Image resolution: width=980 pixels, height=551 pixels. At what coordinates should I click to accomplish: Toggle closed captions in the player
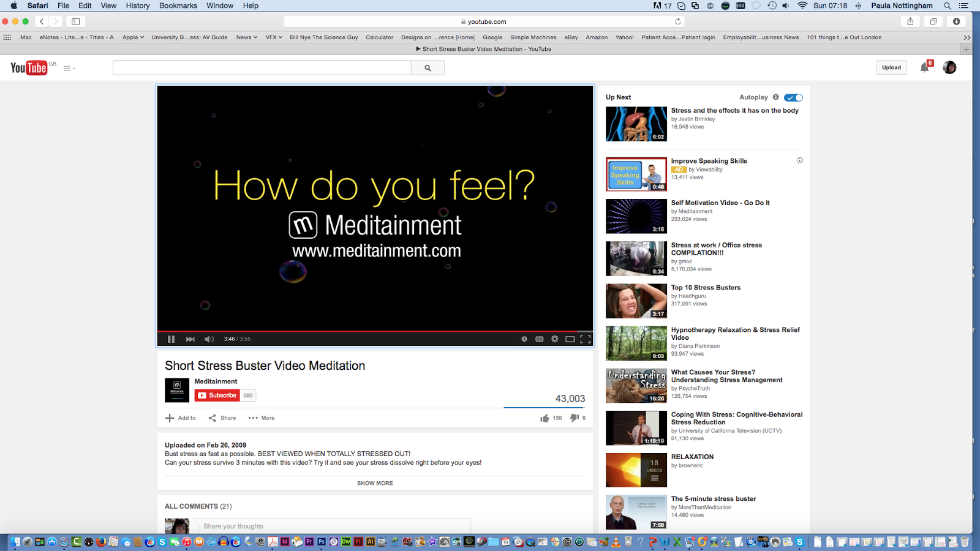[x=540, y=339]
